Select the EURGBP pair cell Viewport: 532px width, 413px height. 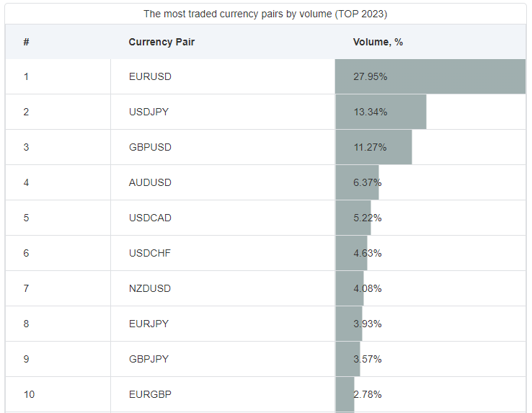(x=150, y=394)
